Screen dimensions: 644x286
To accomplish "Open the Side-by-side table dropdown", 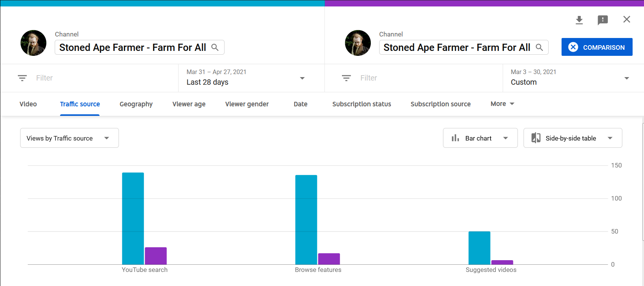I will [x=572, y=138].
